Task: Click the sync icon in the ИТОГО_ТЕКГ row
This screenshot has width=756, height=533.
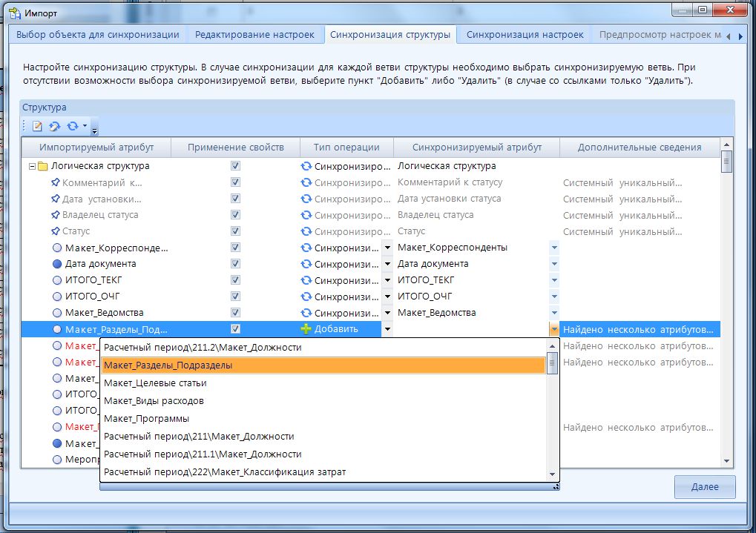Action: click(x=306, y=280)
